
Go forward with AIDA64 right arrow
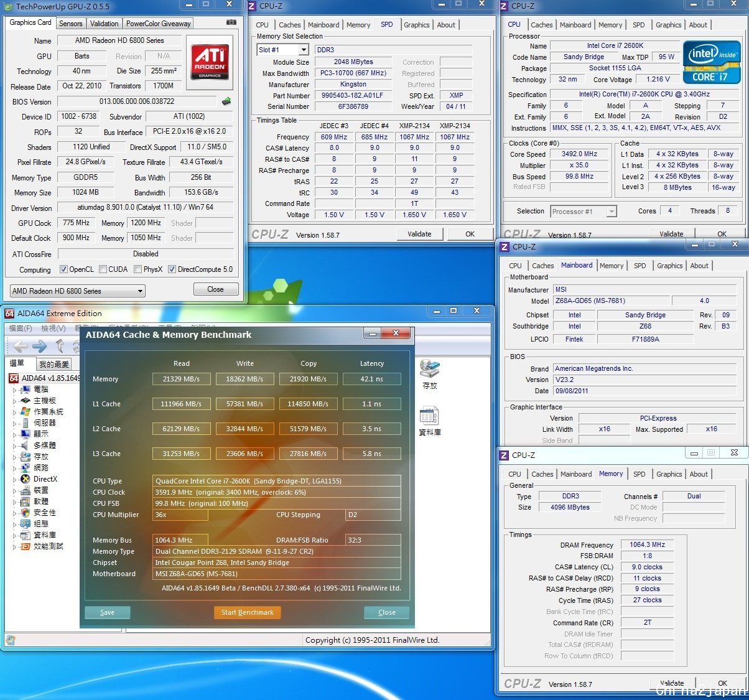click(x=40, y=346)
